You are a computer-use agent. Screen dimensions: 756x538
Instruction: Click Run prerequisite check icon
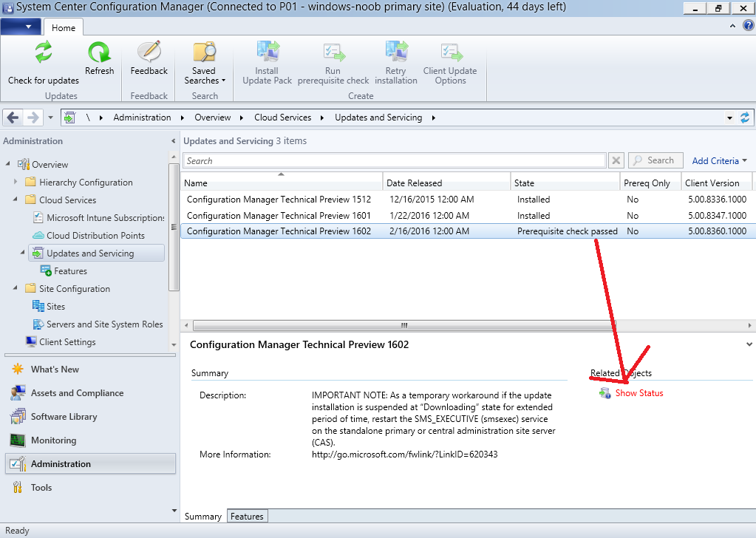pos(333,52)
